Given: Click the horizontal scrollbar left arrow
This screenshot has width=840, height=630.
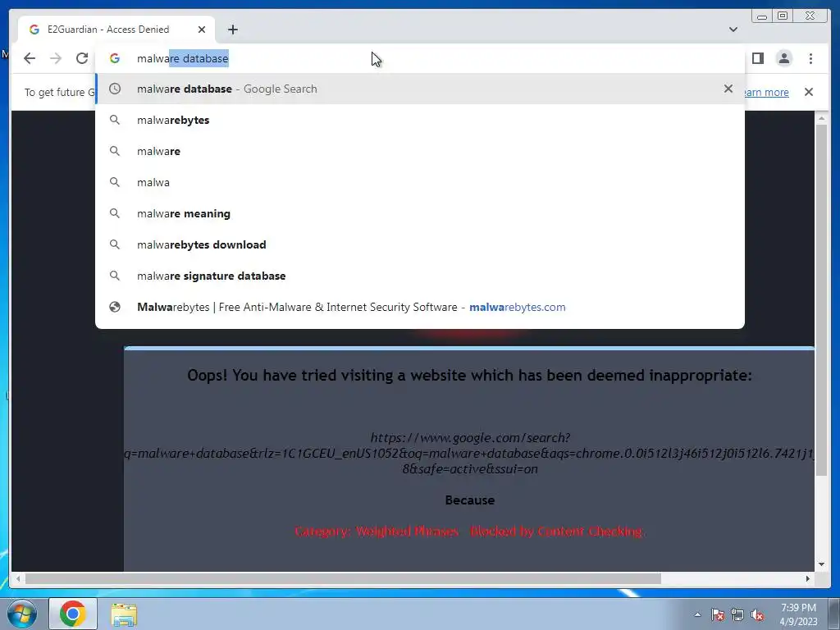Looking at the screenshot, I should [x=18, y=578].
